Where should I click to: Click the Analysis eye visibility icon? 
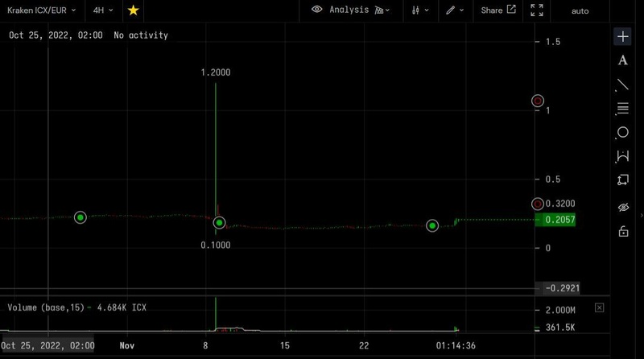[x=316, y=10]
